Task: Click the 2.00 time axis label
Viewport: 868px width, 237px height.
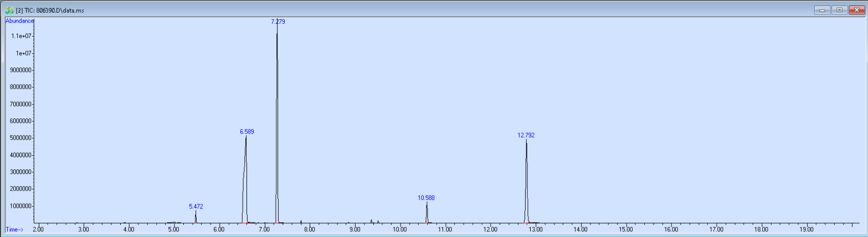Action: click(x=38, y=229)
